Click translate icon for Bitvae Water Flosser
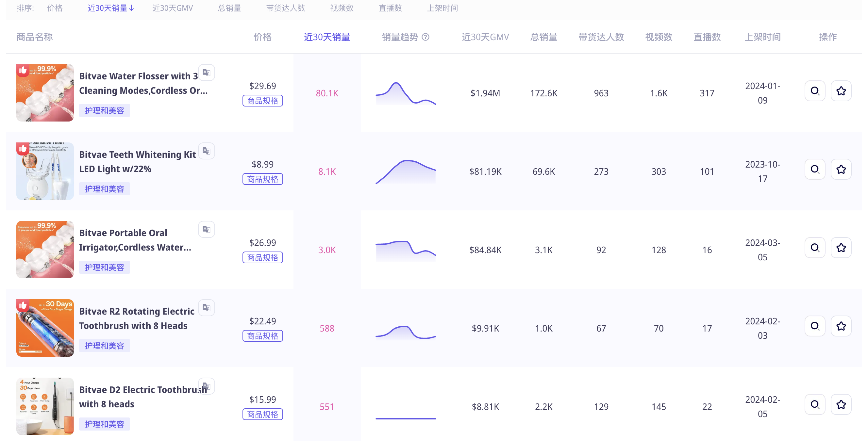 click(x=206, y=73)
